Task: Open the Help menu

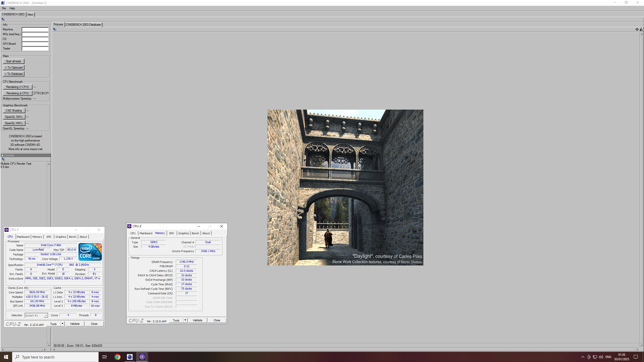Action: pos(12,8)
